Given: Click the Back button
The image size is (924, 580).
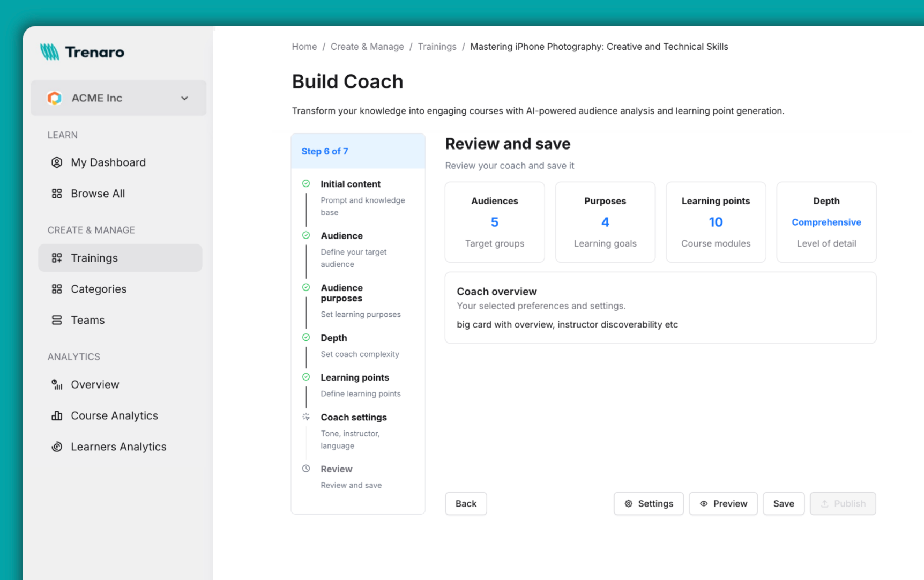Looking at the screenshot, I should [x=465, y=503].
